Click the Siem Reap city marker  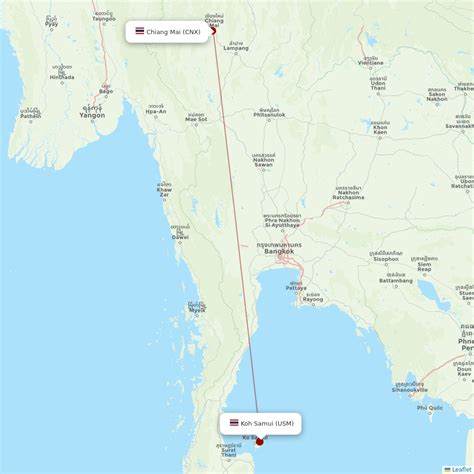424,275
